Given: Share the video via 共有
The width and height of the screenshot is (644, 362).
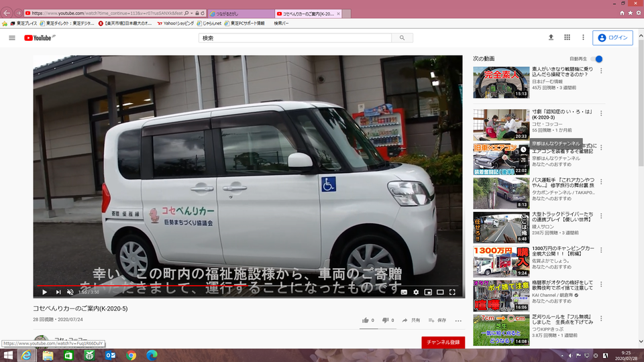Looking at the screenshot, I should click(x=411, y=320).
